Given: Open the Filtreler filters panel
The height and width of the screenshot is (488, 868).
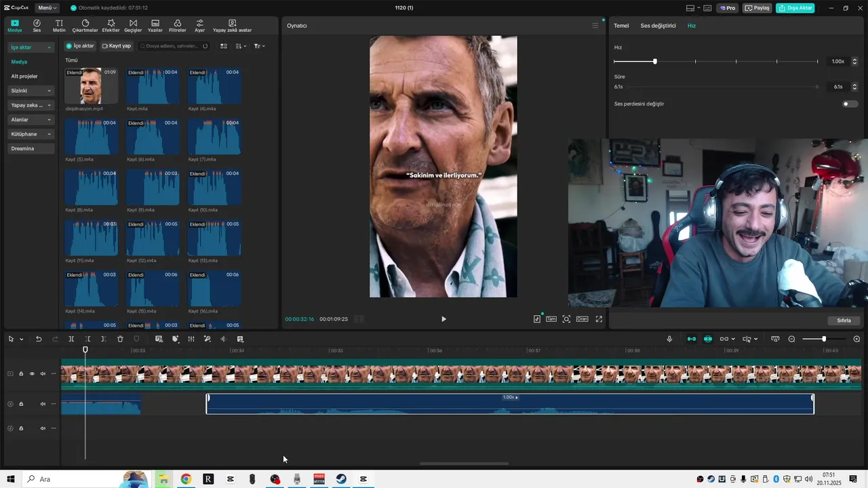Looking at the screenshot, I should click(x=177, y=26).
